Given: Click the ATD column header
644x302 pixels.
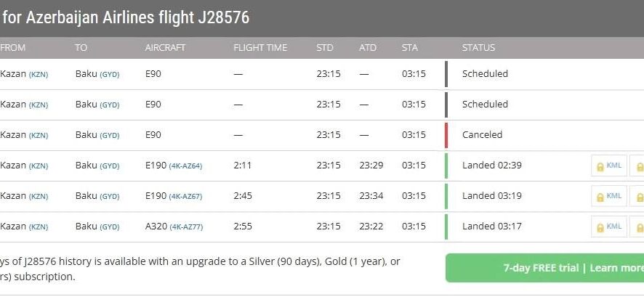Looking at the screenshot, I should (368, 48).
